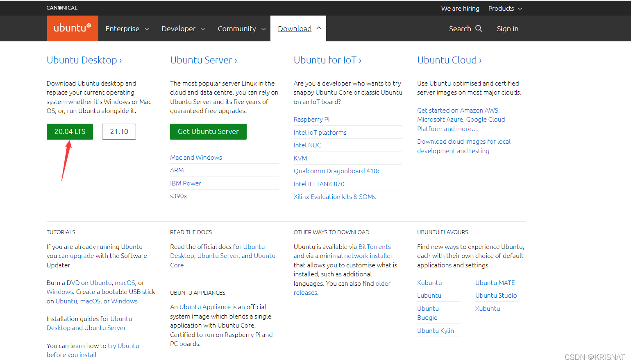631x364 pixels.
Task: Open the KVM link
Action: pos(300,158)
